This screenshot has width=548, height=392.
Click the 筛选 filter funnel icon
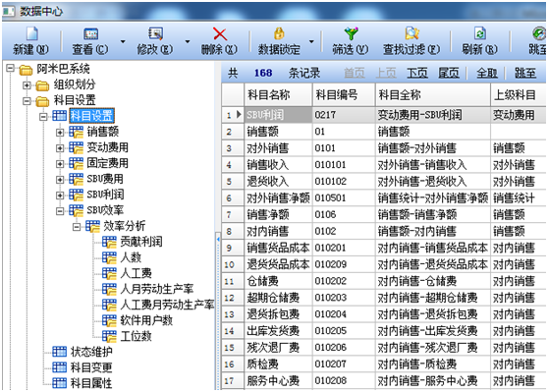(351, 34)
